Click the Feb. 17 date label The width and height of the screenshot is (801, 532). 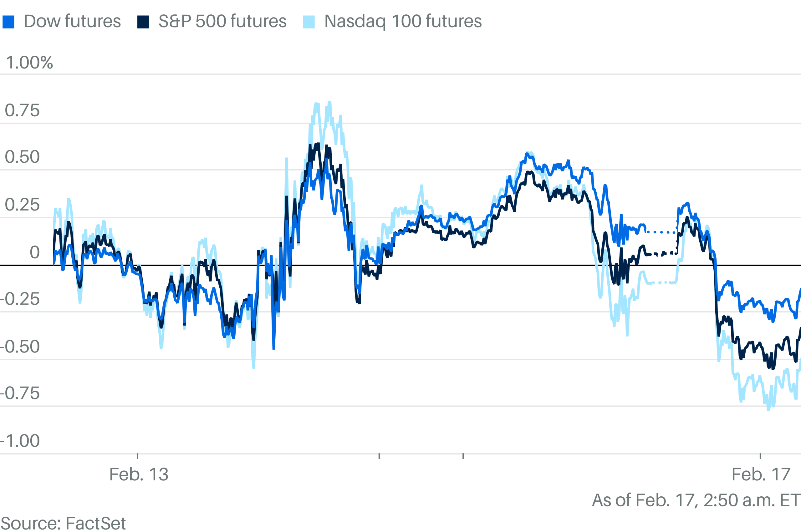pos(761,474)
